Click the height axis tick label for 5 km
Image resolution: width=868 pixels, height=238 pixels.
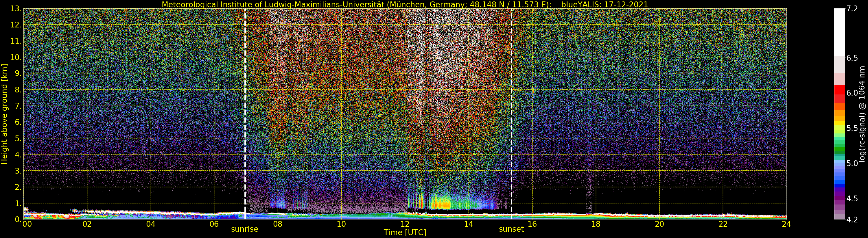pyautogui.click(x=18, y=138)
